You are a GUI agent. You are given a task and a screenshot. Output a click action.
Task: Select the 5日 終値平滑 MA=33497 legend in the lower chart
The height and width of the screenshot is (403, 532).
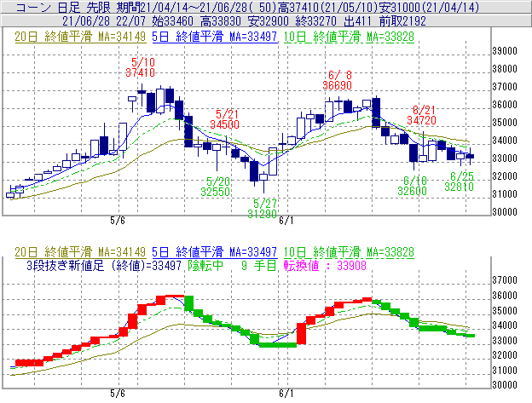click(215, 252)
